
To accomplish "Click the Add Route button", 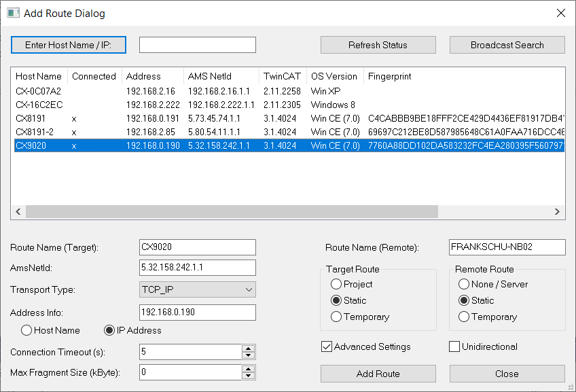I will click(378, 374).
